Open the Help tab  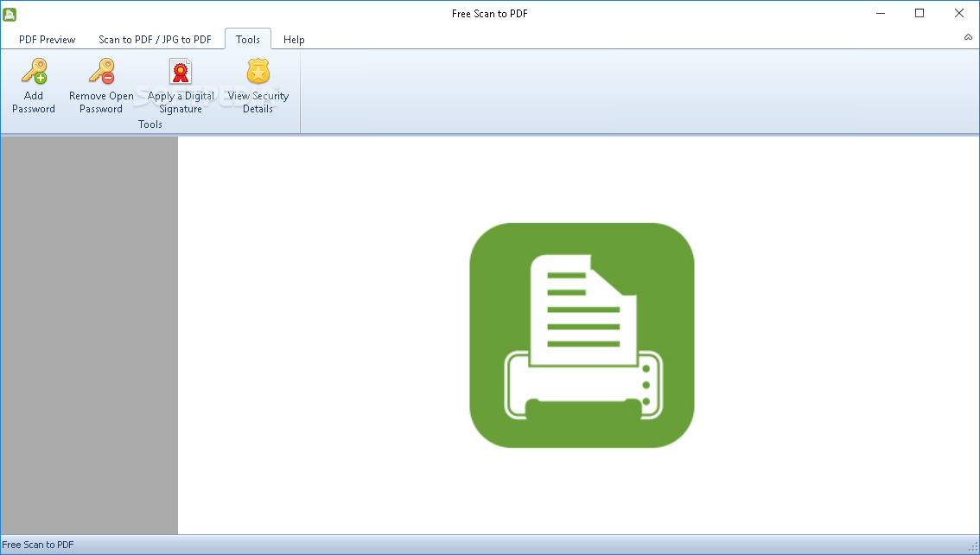pyautogui.click(x=294, y=40)
